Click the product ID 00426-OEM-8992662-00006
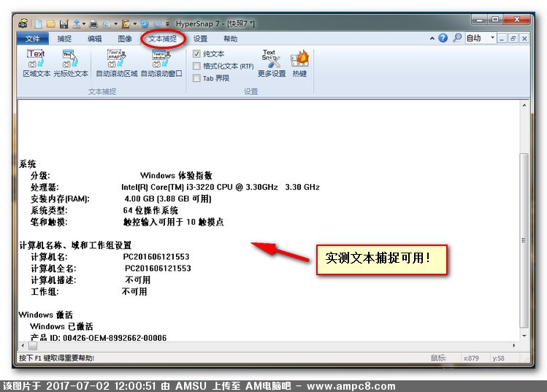Screen dimensions: 547x392 coord(115,337)
